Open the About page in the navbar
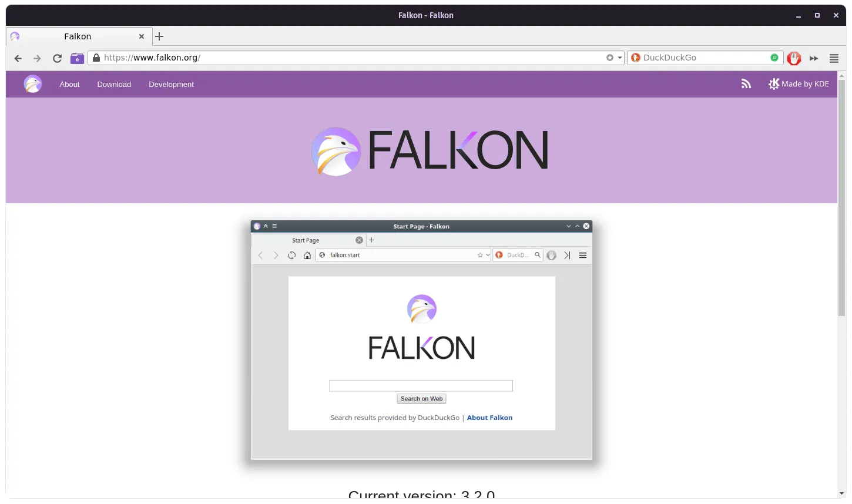Image resolution: width=852 pixels, height=504 pixels. click(69, 85)
